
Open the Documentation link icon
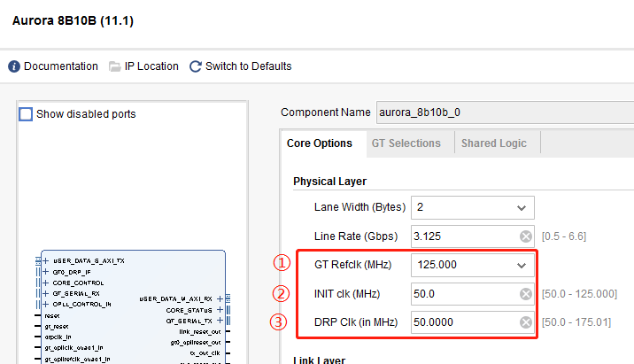(x=14, y=66)
